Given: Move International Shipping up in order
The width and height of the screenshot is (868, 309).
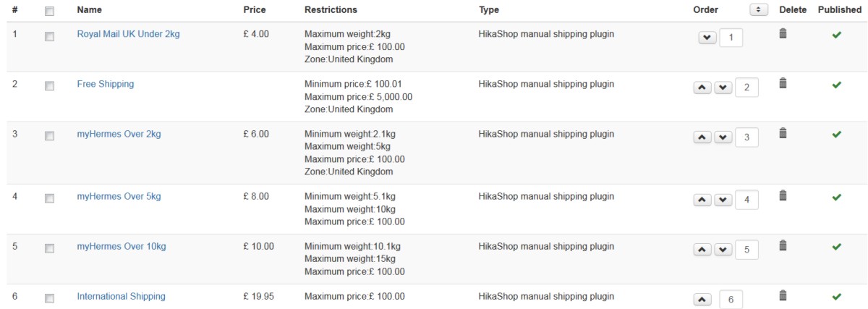Looking at the screenshot, I should pyautogui.click(x=702, y=300).
